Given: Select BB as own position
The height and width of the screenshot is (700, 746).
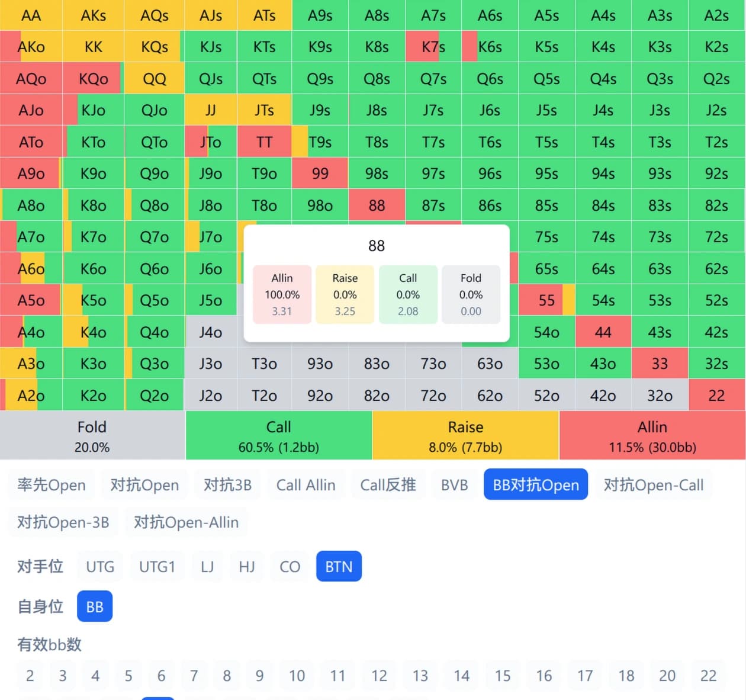Looking at the screenshot, I should pos(95,606).
